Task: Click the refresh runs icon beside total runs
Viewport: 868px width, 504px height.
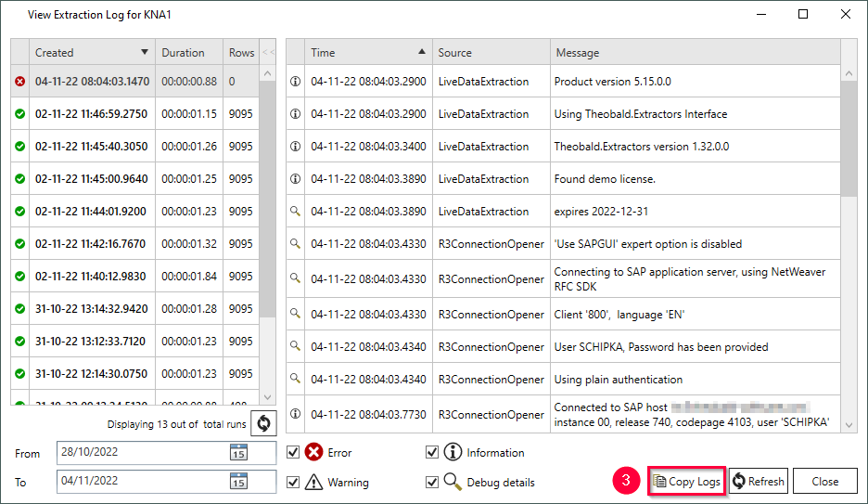Action: pyautogui.click(x=263, y=423)
